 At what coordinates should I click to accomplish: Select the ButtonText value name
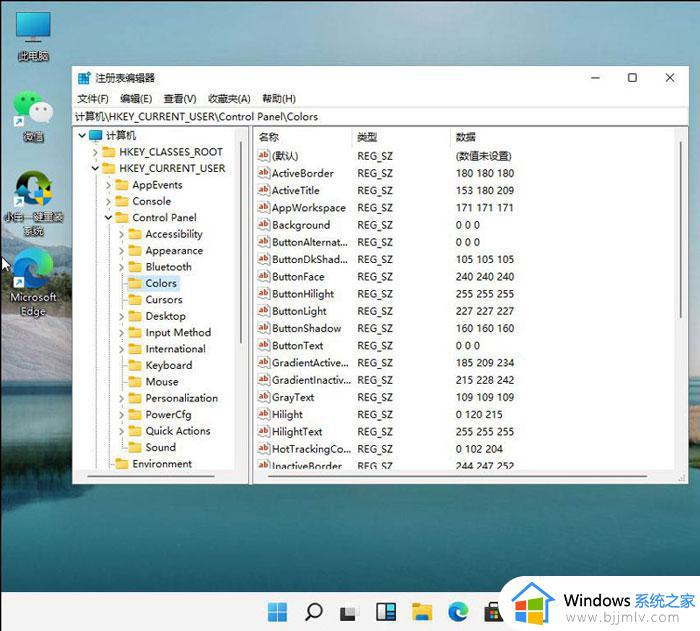(297, 346)
